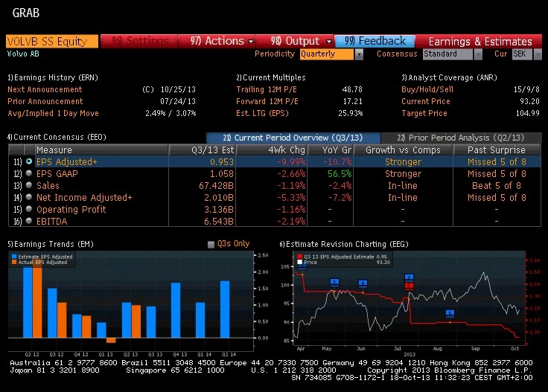Expand the Consensus Standard dropdown arrow
The height and width of the screenshot is (392, 548).
[478, 54]
